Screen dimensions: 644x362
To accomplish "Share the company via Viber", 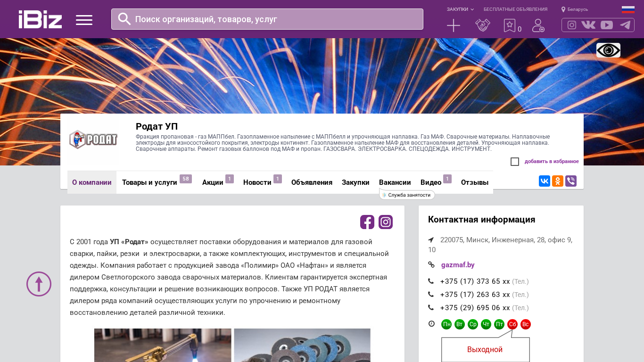I will pos(571,181).
